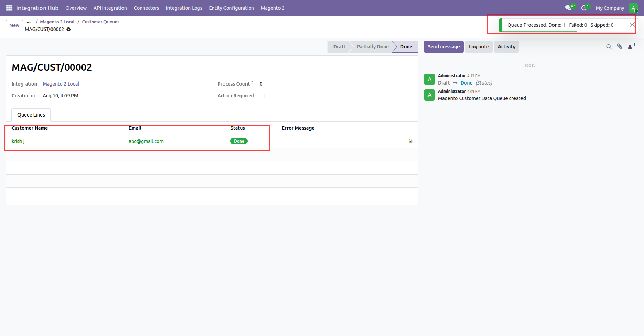Open the Magento 2 Local breadcrumb

(57, 22)
